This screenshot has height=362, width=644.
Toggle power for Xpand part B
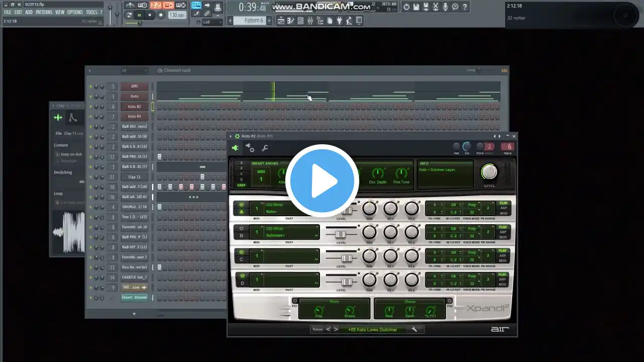point(242,228)
